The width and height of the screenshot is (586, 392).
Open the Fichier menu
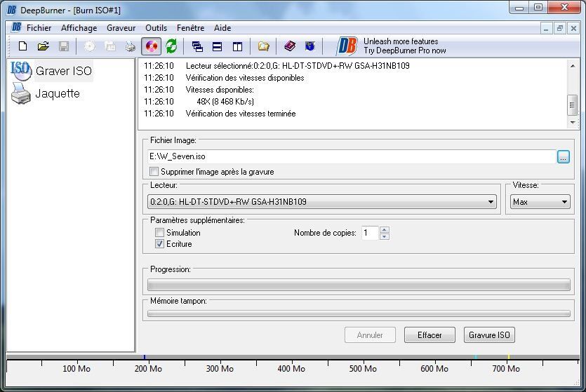coord(39,28)
